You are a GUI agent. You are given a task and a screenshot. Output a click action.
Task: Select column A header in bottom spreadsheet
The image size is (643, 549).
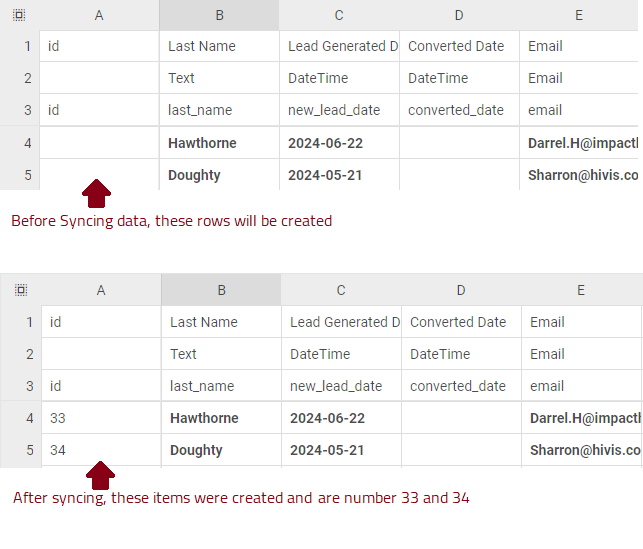click(101, 290)
